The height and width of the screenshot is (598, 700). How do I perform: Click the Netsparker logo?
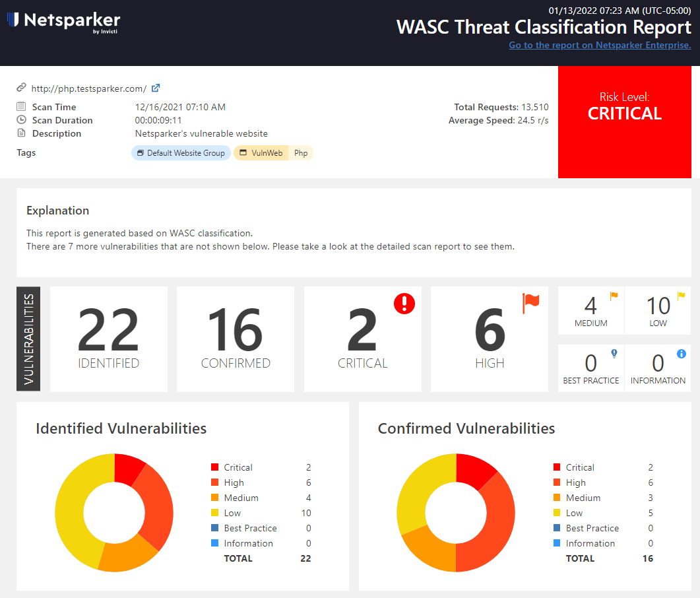[63, 22]
